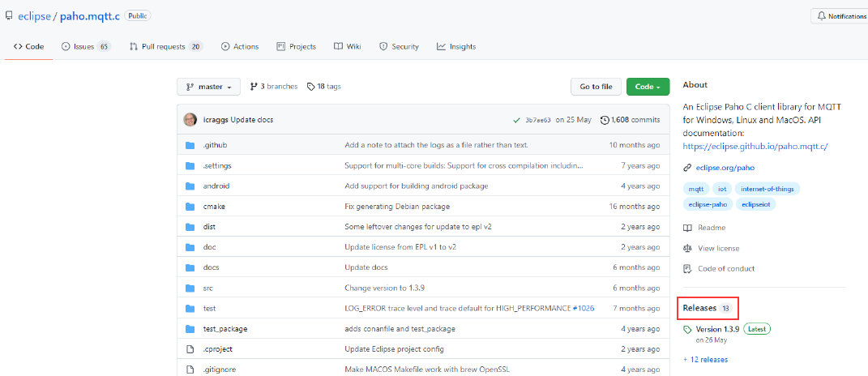Click the repository book icon beside eclipse

point(9,16)
